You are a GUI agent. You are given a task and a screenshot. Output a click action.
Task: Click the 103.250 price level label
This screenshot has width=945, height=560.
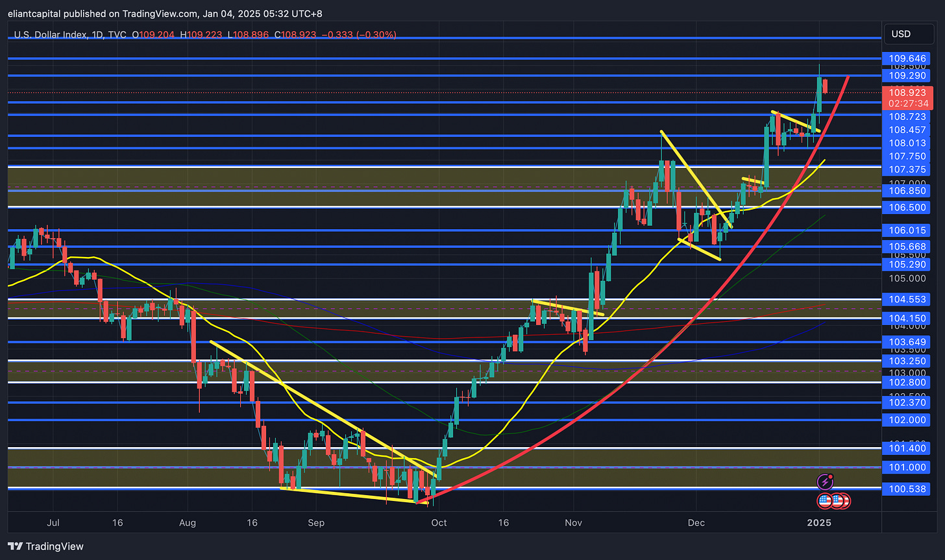pyautogui.click(x=907, y=361)
